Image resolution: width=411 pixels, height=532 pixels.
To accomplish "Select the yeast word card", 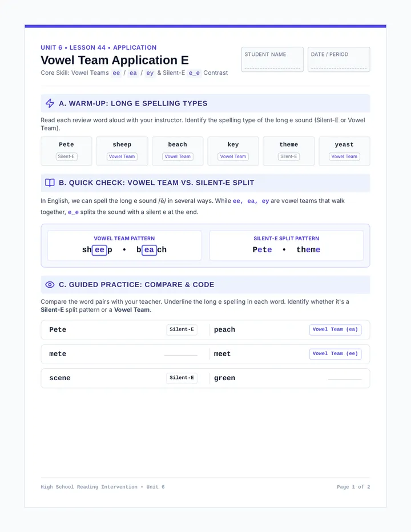I will pos(344,151).
